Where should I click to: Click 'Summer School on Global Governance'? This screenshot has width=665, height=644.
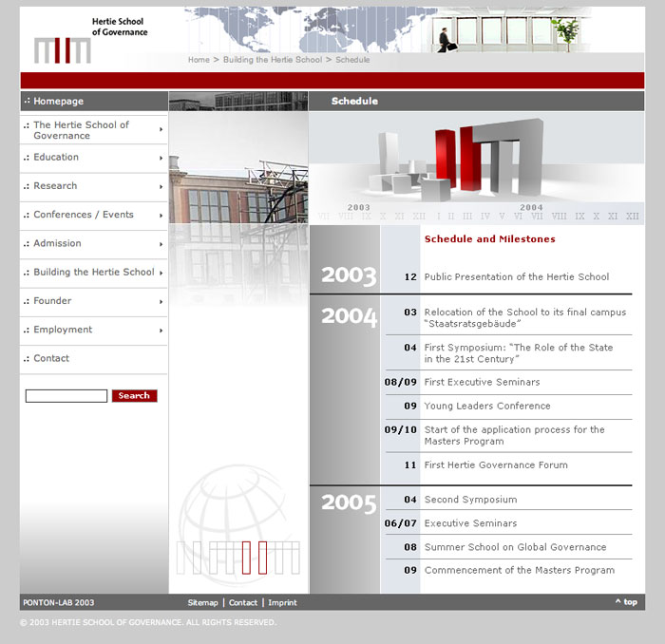[x=515, y=547]
